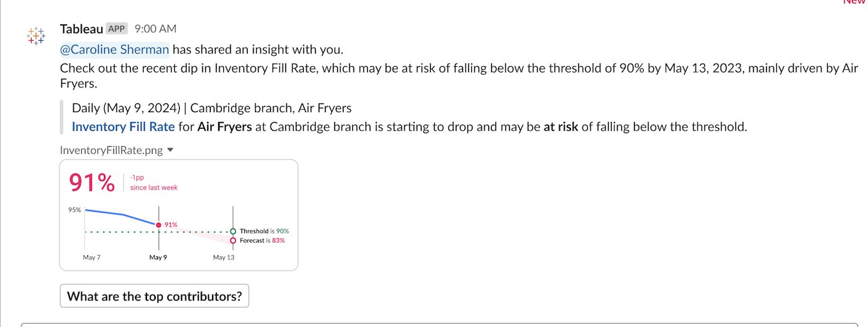Click the large 91% metric value

click(92, 183)
